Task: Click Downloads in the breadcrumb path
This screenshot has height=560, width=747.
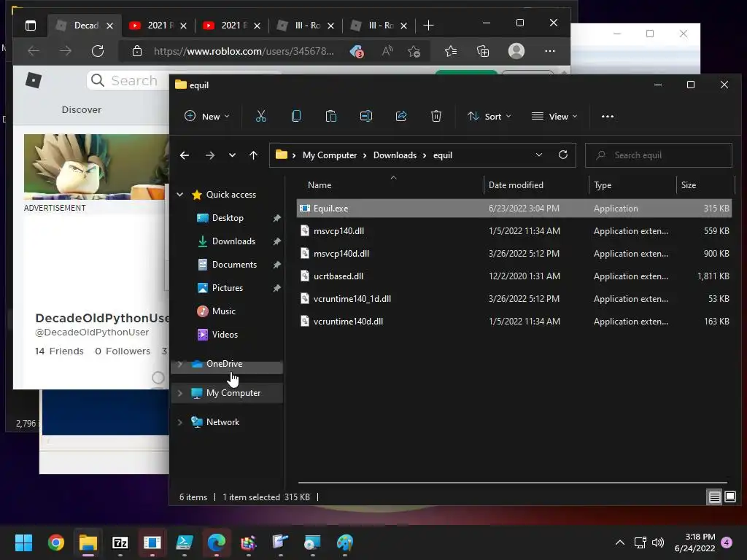Action: click(395, 155)
